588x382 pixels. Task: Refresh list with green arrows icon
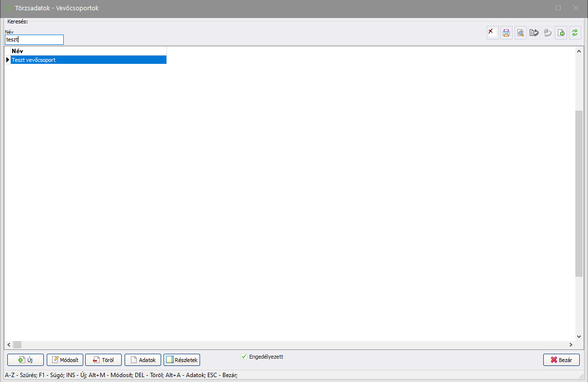575,33
